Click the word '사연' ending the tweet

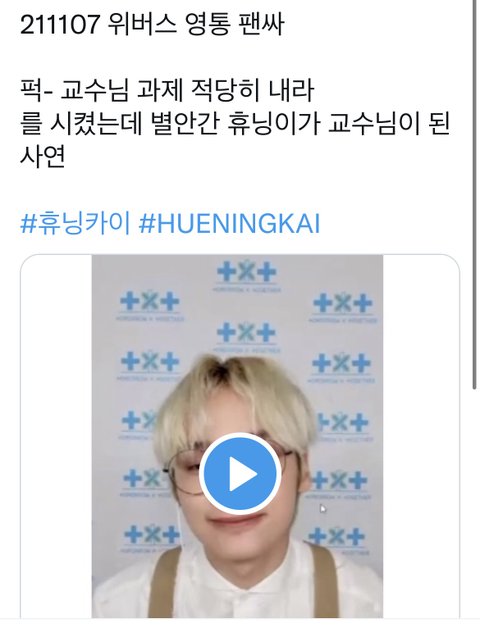click(x=42, y=157)
